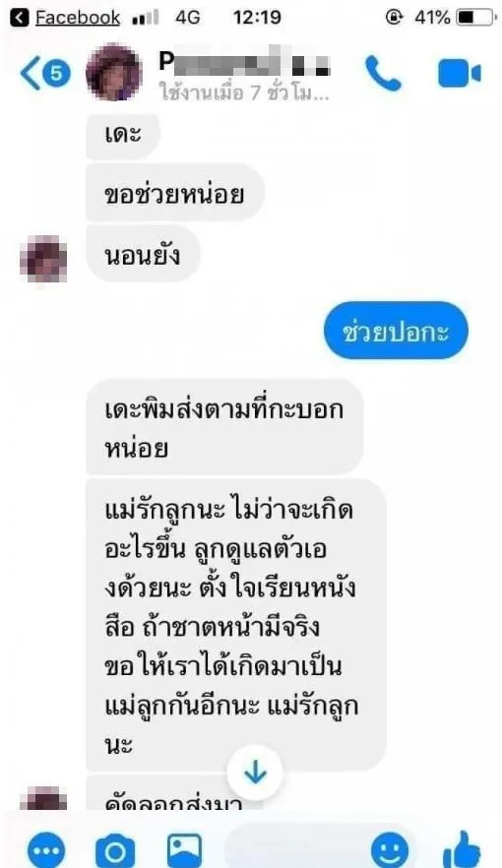Select the message bubble ขอช่วยหน่อย
Viewport: 502px width, 868px height.
click(175, 194)
